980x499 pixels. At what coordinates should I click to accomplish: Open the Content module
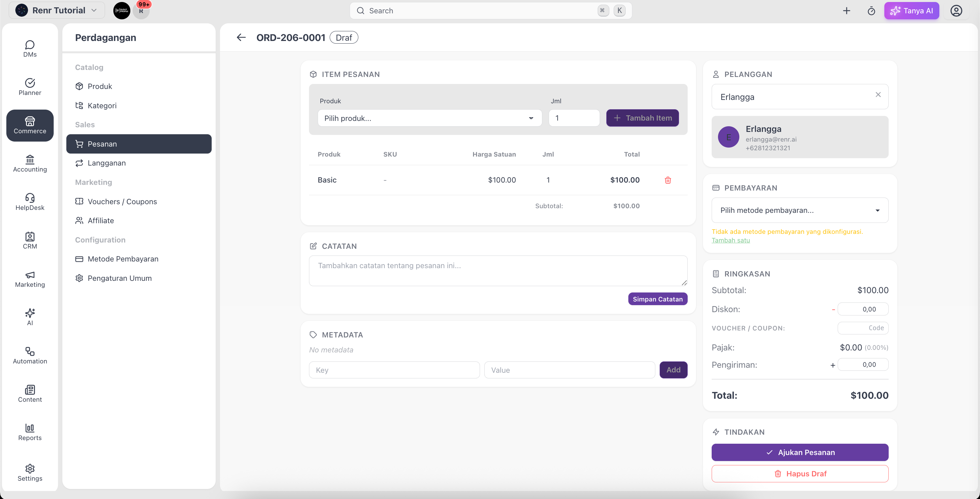point(30,394)
